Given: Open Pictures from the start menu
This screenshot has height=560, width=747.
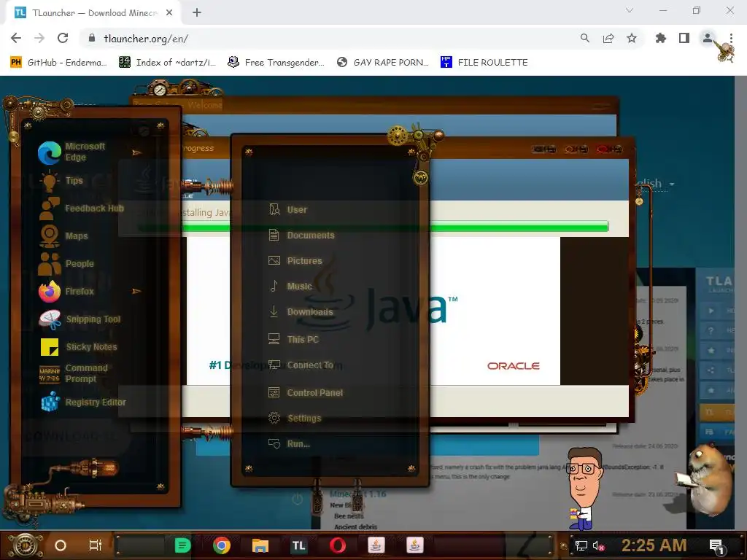Looking at the screenshot, I should click(x=295, y=260).
